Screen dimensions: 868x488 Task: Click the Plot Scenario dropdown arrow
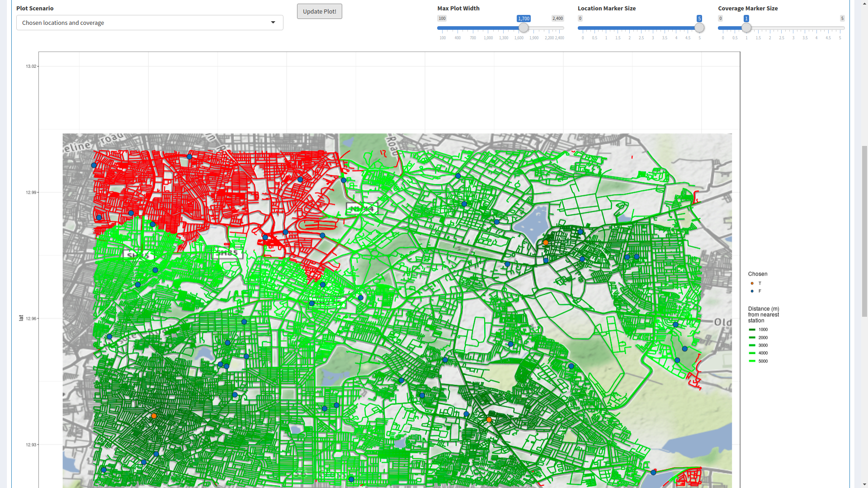point(273,23)
